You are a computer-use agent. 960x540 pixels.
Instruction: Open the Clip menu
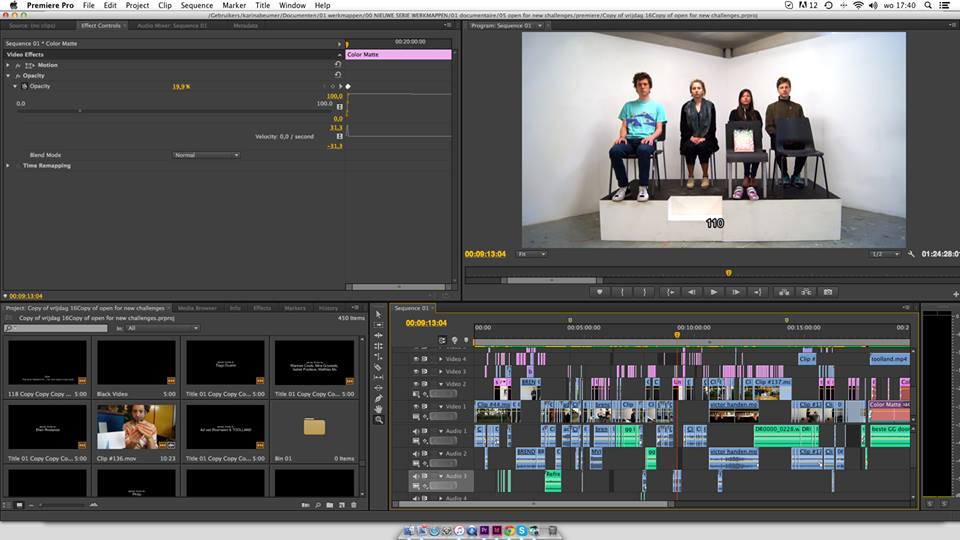pyautogui.click(x=165, y=5)
